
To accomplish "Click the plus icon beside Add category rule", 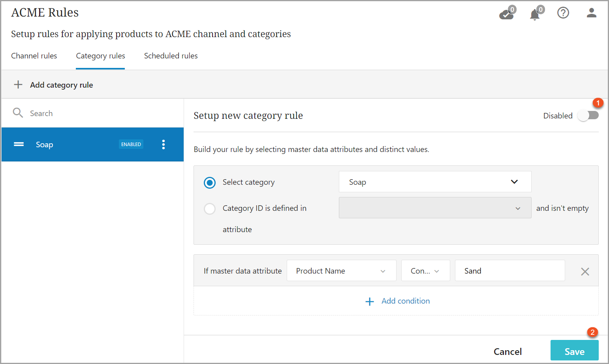I will (18, 85).
